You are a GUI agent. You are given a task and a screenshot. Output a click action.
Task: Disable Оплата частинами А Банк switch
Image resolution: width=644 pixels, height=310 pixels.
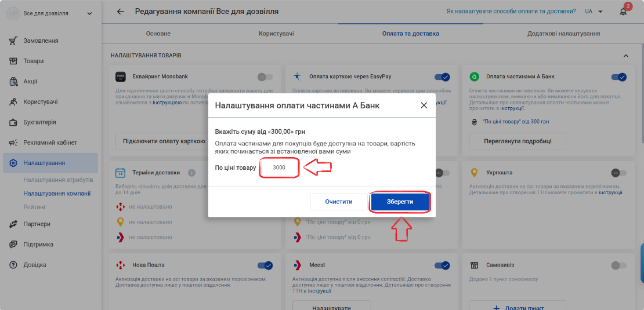[618, 76]
